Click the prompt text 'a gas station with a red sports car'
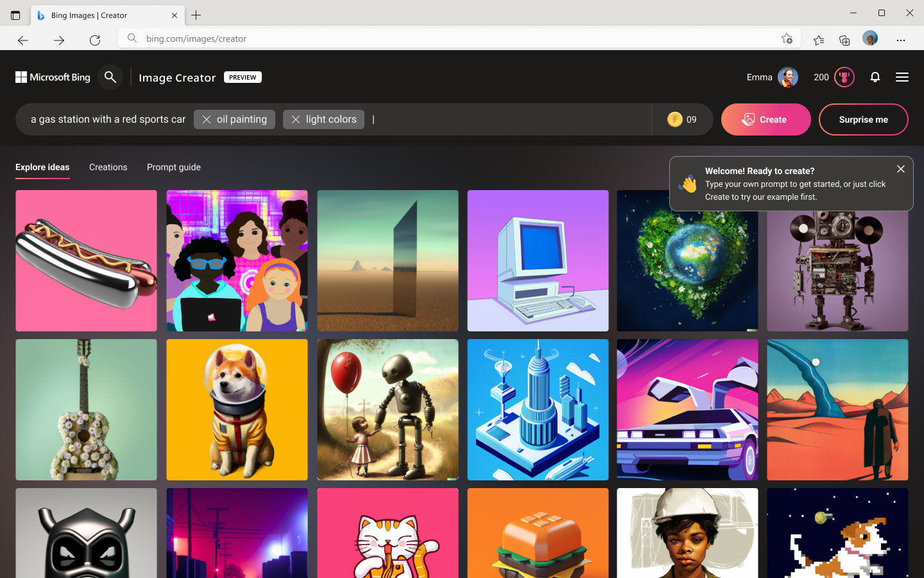The image size is (924, 578). point(108,119)
